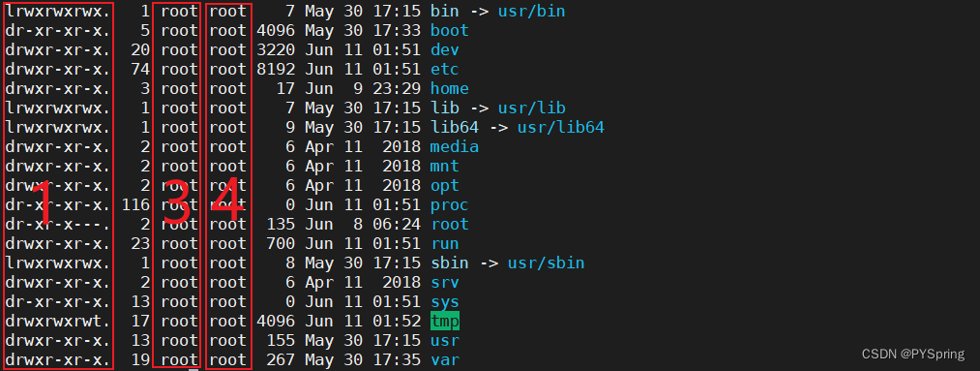Viewport: 980px width, 371px height.
Task: Click the 'drwxrwxrwt.' permissions of tmp
Action: pyautogui.click(x=59, y=322)
